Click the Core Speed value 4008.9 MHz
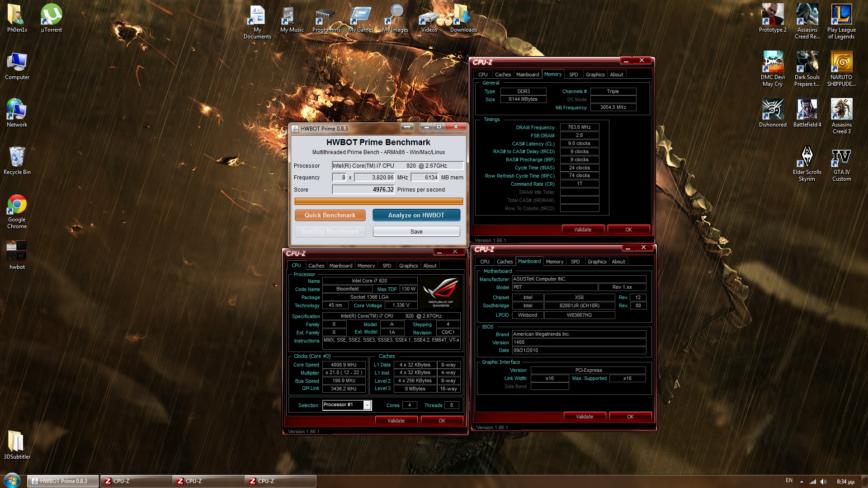 coord(344,365)
